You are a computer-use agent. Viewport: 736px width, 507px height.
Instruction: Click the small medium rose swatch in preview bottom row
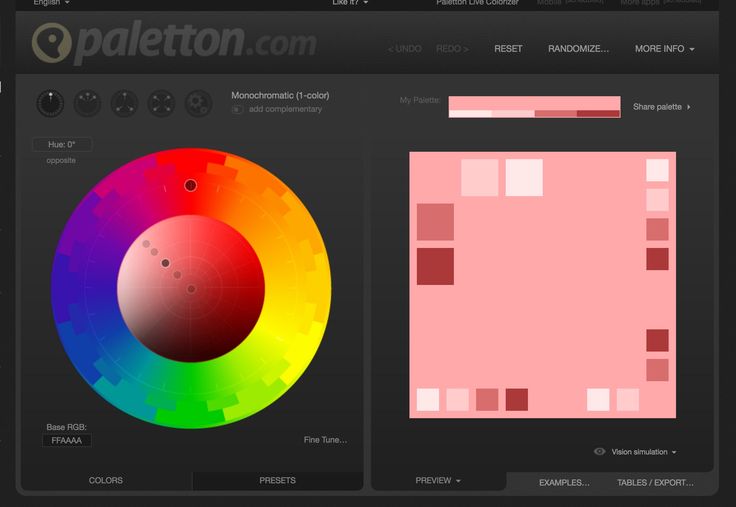487,399
